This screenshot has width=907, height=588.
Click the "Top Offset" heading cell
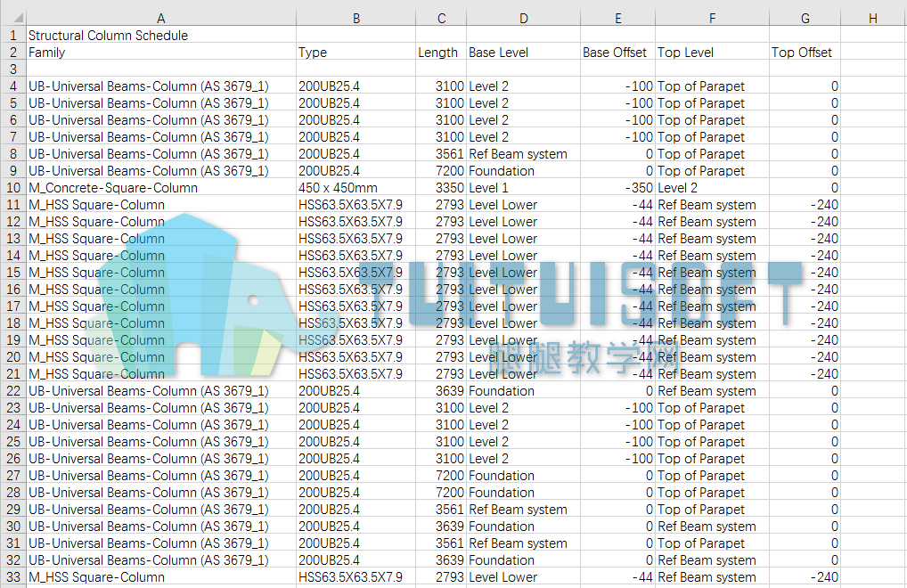click(805, 53)
